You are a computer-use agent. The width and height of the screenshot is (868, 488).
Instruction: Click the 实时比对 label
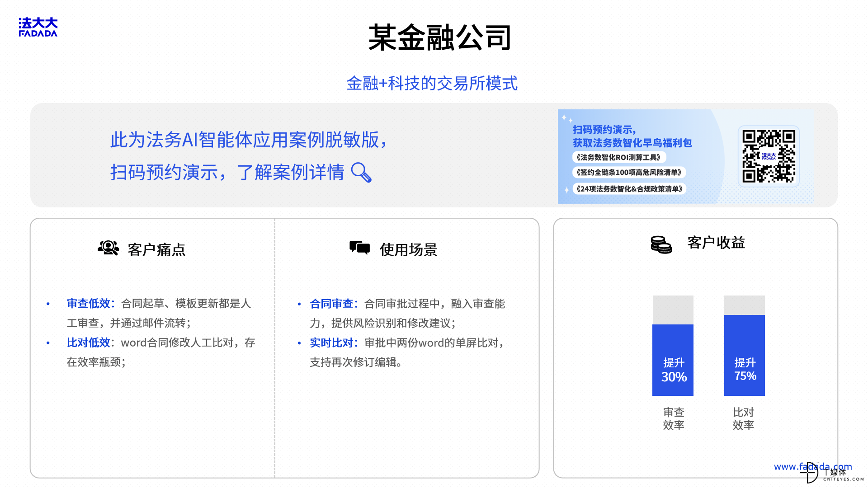click(x=331, y=343)
